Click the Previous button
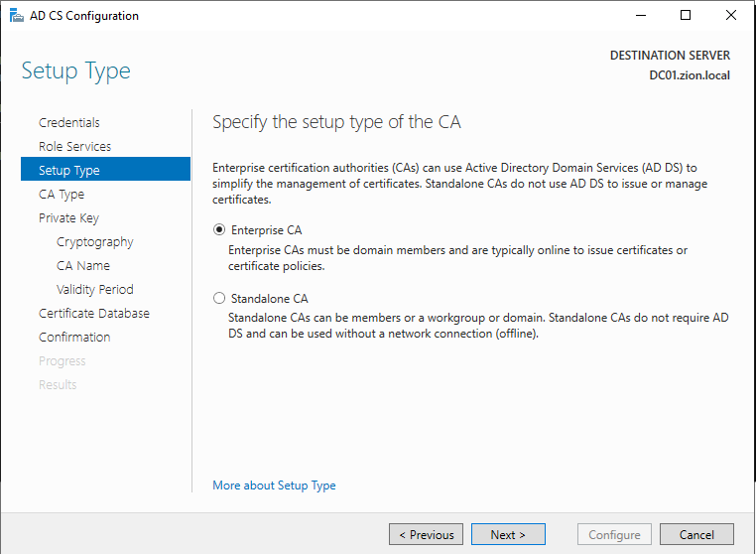The image size is (756, 554). point(427,535)
